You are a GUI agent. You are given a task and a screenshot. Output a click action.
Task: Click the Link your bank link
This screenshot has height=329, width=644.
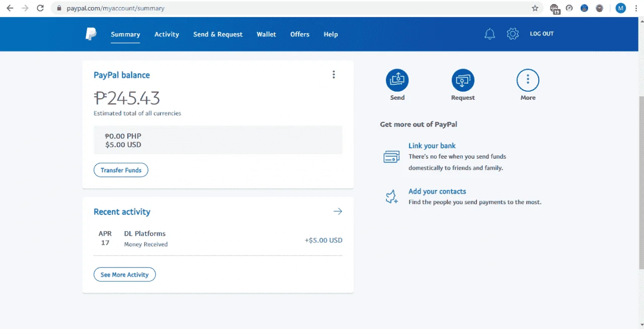432,146
